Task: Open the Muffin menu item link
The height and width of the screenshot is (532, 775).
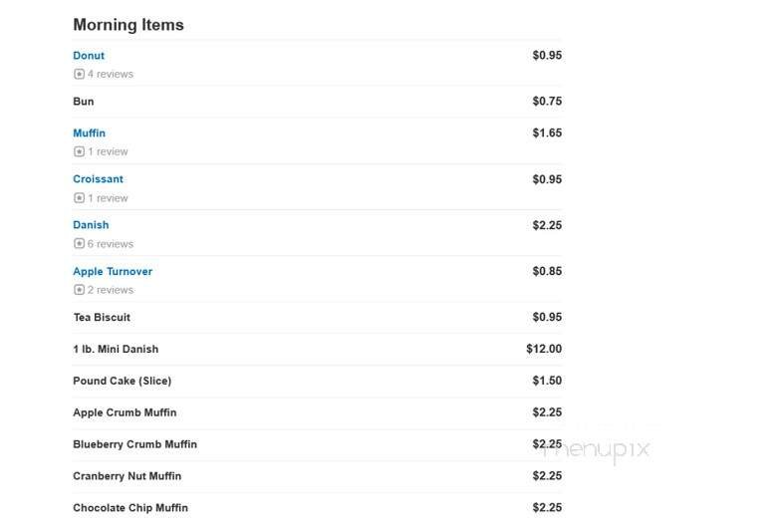Action: click(x=89, y=133)
